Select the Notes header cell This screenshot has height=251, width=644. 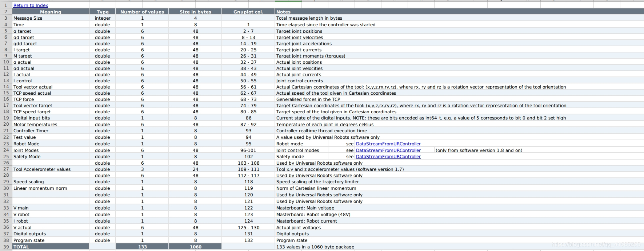pyautogui.click(x=459, y=12)
